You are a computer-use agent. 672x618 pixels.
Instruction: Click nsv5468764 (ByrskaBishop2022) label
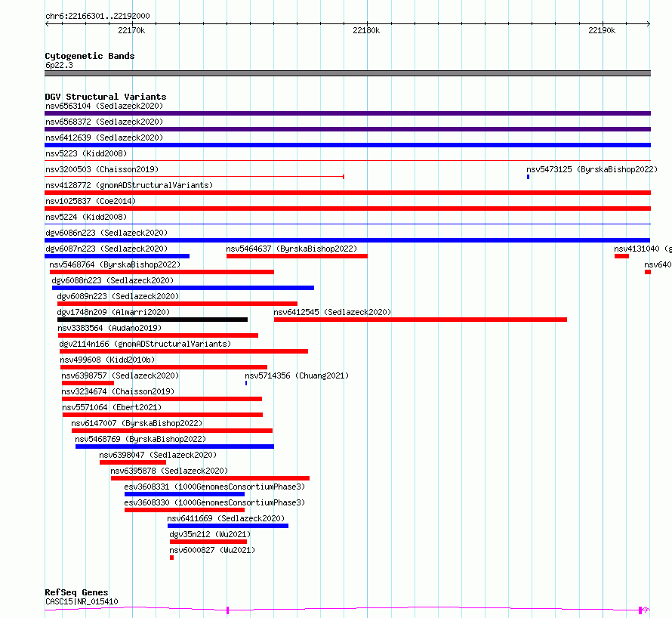(115, 264)
